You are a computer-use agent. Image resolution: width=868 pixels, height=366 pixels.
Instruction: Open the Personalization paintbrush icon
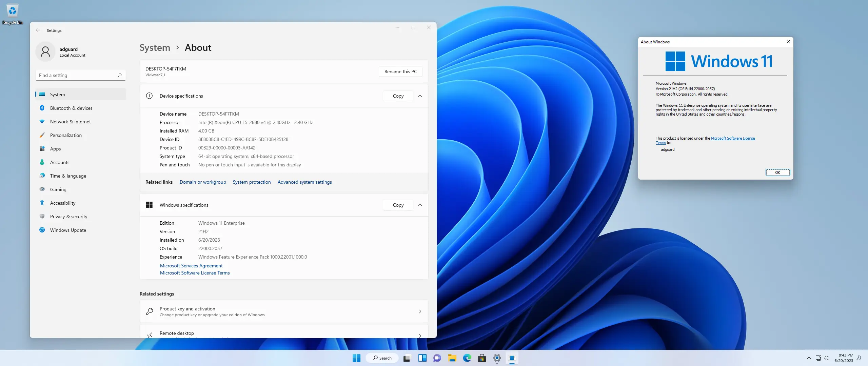coord(42,135)
